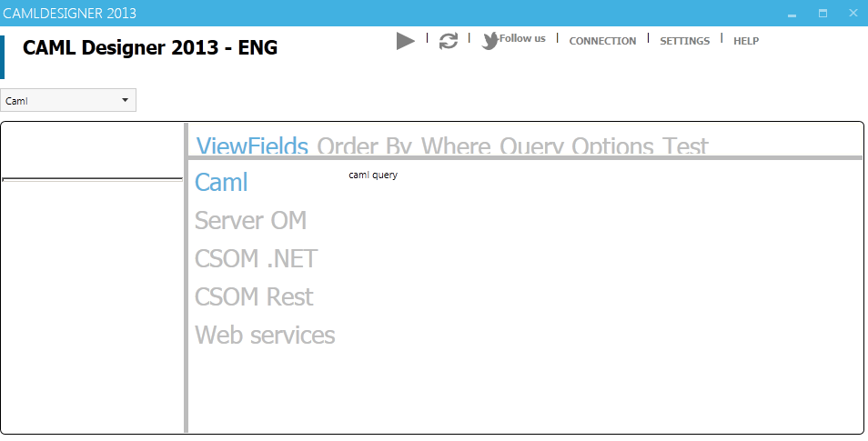Click the Twitter bird icon

490,41
